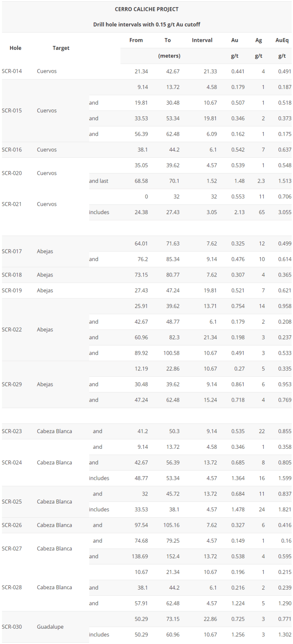Select the SCR-029 Abejas target cell

pos(45,384)
